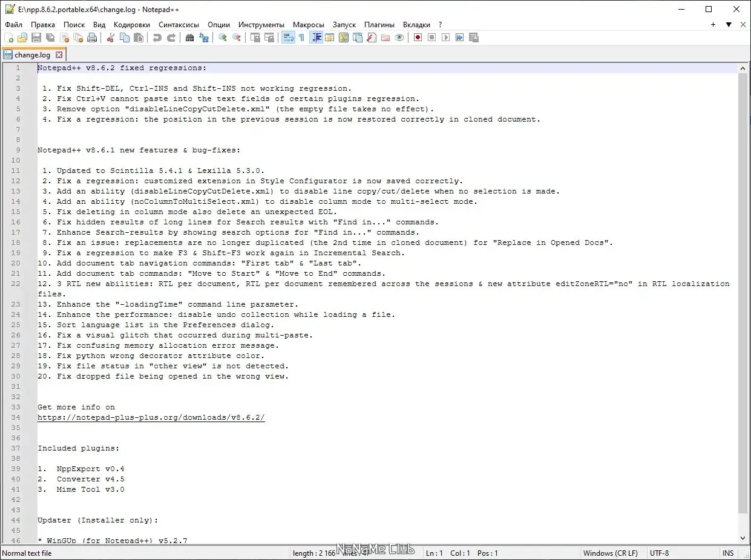The width and height of the screenshot is (751, 560).
Task: Click the Normal text file status label
Action: tap(27, 553)
